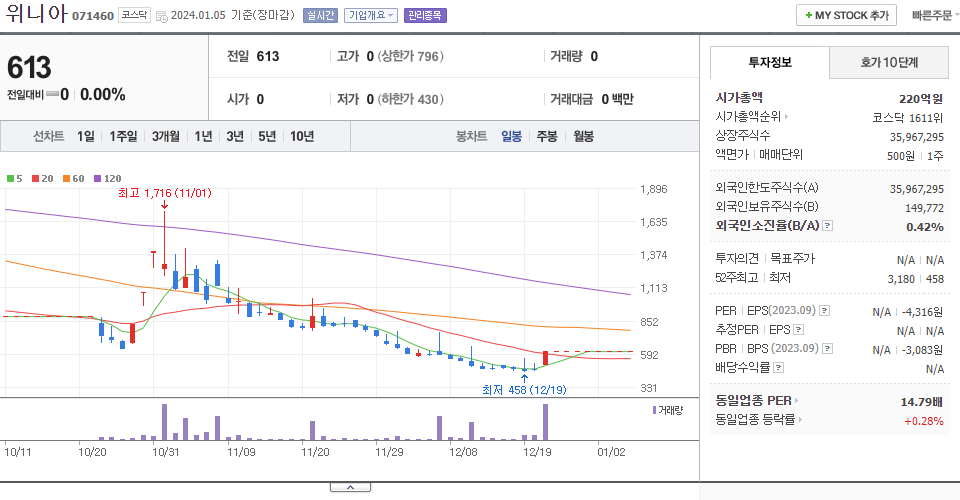The width and height of the screenshot is (960, 500).
Task: Collapse the chart with the bottom arrow handle
Action: click(350, 487)
